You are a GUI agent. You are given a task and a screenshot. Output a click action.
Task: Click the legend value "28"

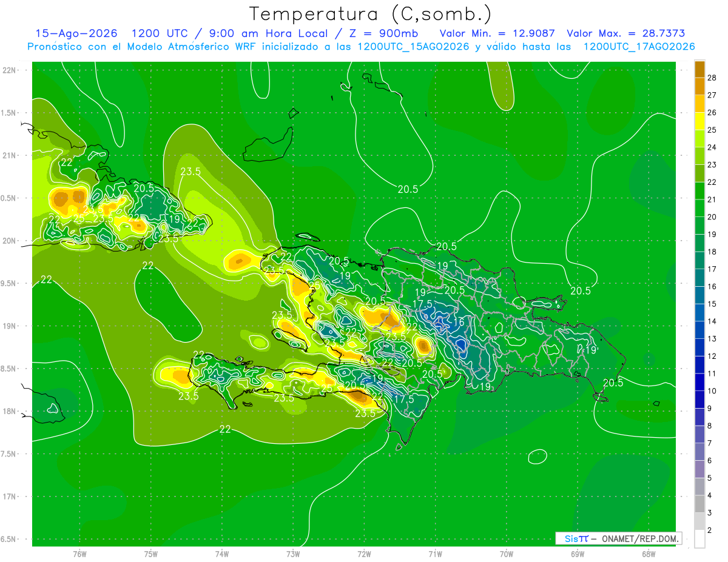click(x=713, y=78)
